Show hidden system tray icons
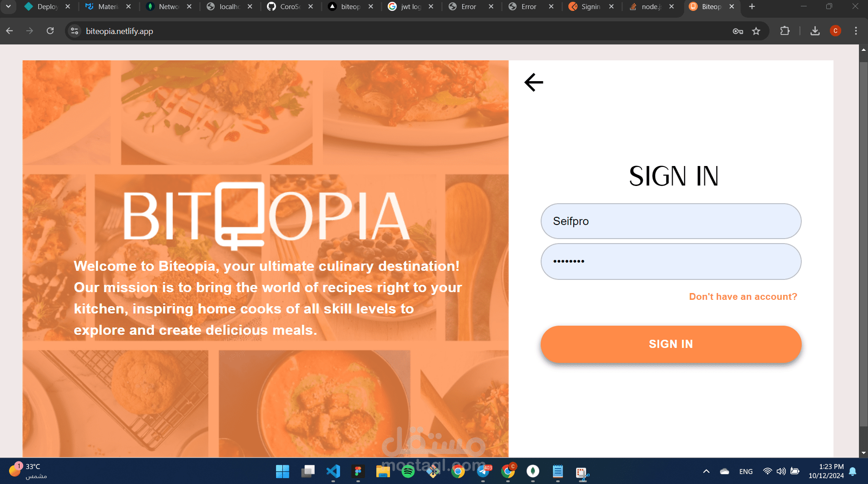Screen dimensions: 868x484 706,471
